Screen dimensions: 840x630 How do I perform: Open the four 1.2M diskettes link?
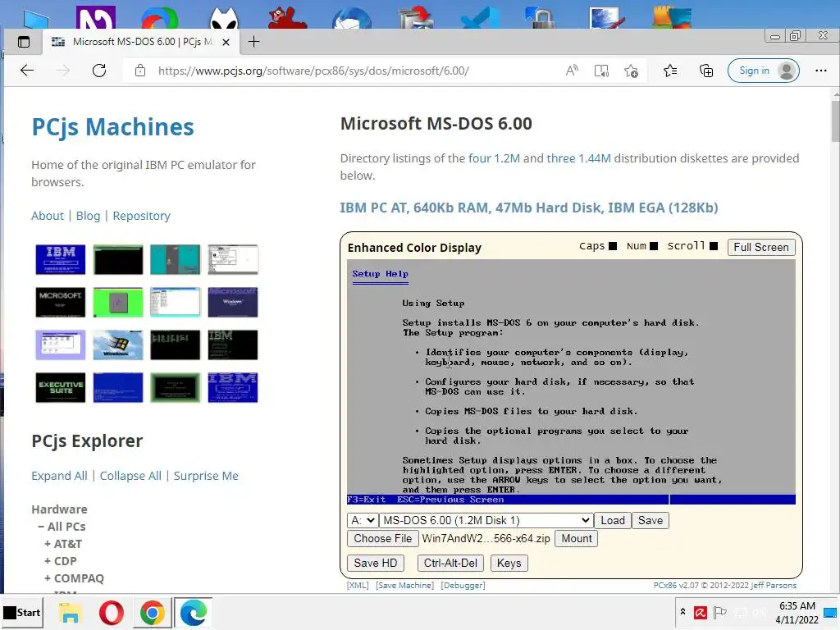[494, 158]
